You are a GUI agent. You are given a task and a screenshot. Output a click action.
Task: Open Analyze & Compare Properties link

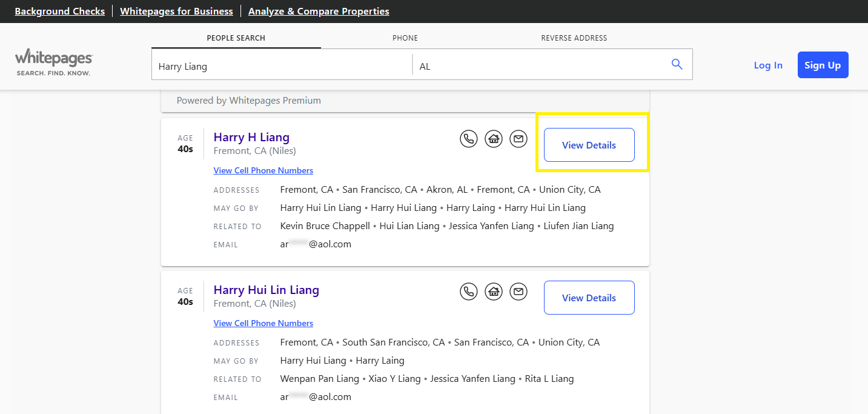click(319, 11)
